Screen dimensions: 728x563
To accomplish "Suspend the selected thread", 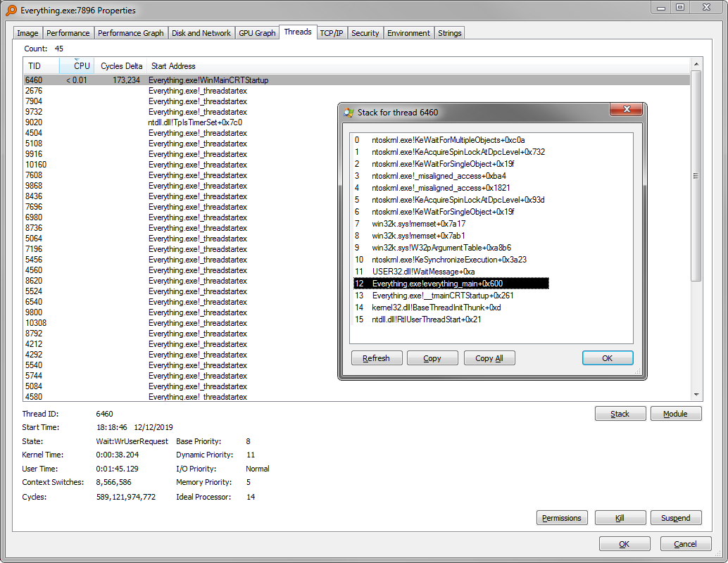I will point(676,518).
